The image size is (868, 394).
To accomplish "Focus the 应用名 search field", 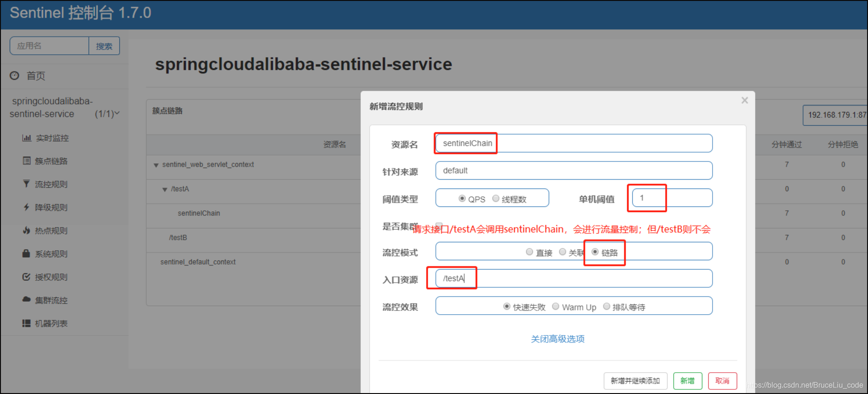I will (x=49, y=46).
